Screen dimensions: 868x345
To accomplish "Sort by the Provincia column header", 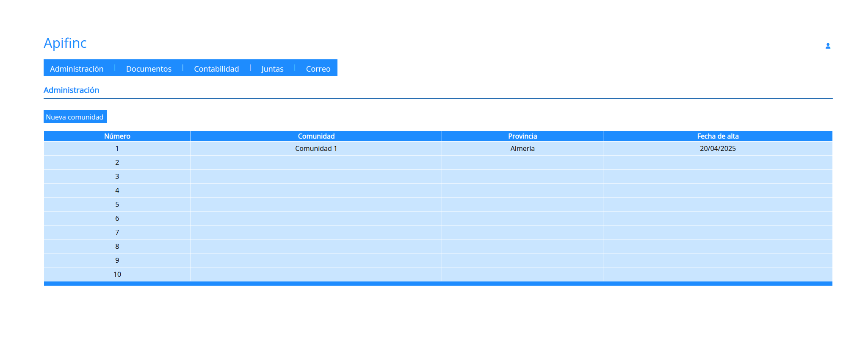I will tap(522, 136).
